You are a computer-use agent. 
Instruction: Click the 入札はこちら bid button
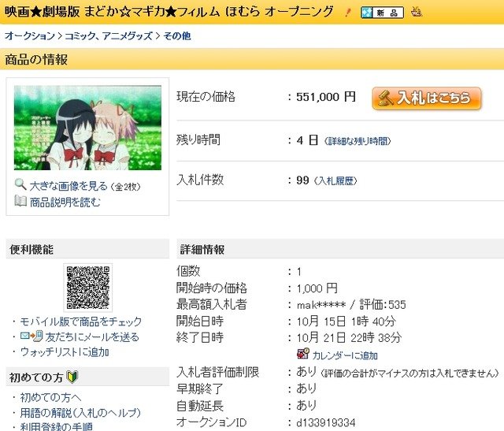coord(426,98)
